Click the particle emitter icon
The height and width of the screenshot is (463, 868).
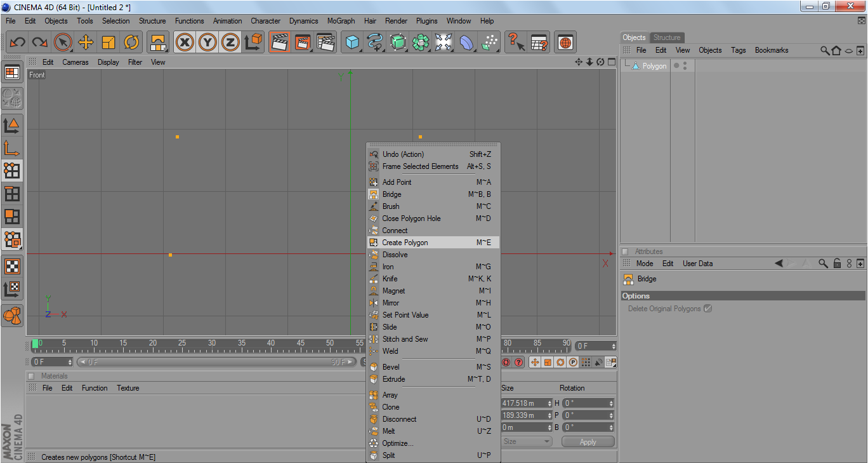tap(489, 43)
